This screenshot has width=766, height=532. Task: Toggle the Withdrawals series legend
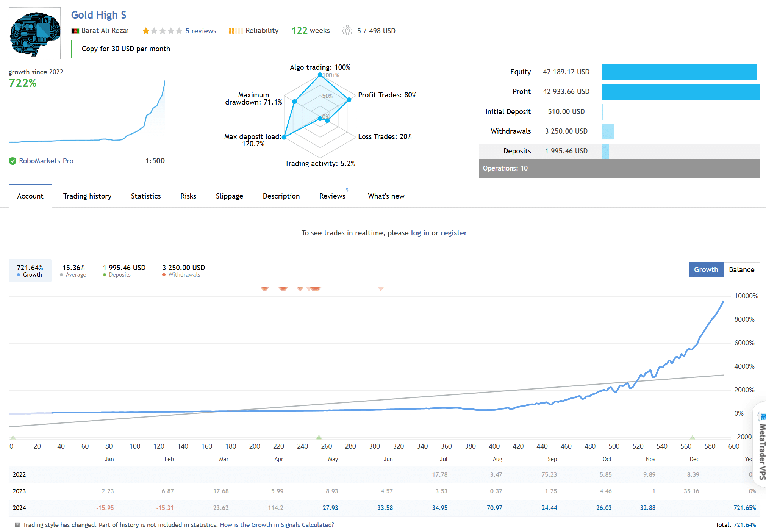coord(183,271)
